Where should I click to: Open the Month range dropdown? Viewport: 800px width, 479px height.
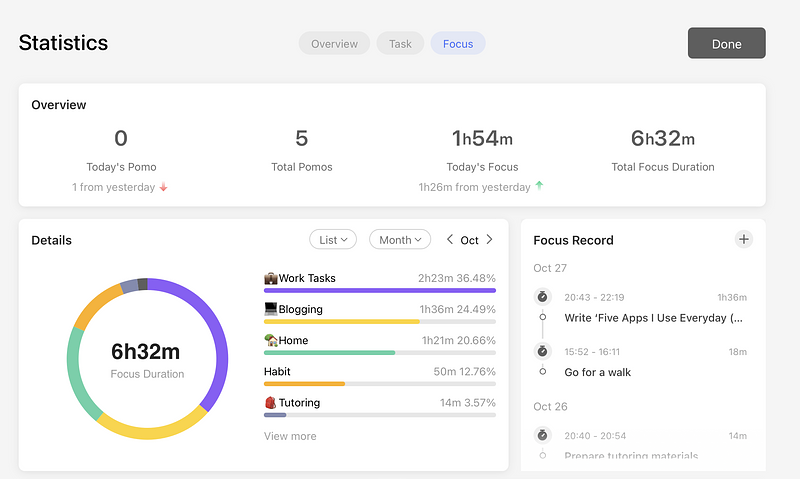pos(400,240)
